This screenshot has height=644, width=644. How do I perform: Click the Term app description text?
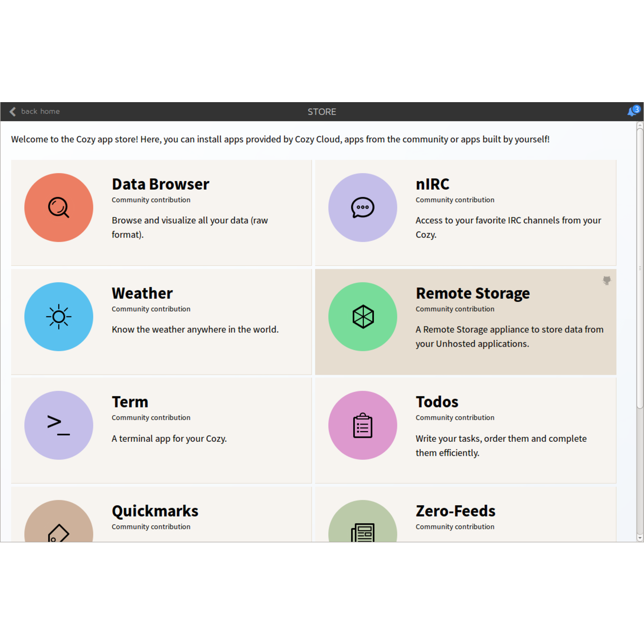[x=169, y=439]
